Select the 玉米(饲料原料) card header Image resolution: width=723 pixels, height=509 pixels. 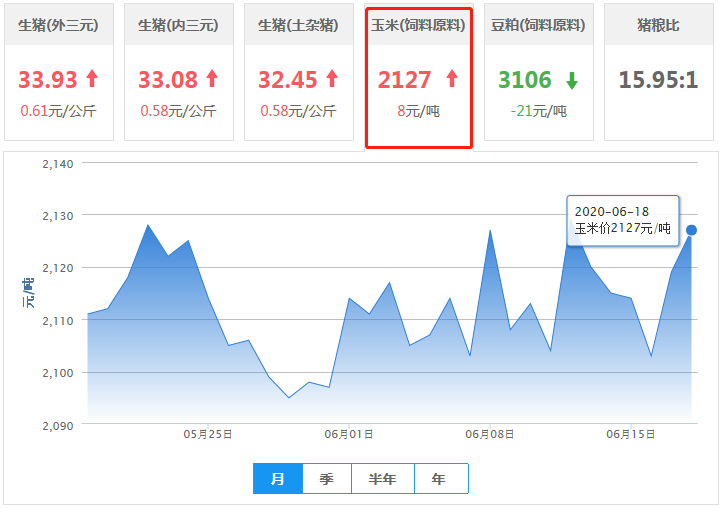coord(418,25)
